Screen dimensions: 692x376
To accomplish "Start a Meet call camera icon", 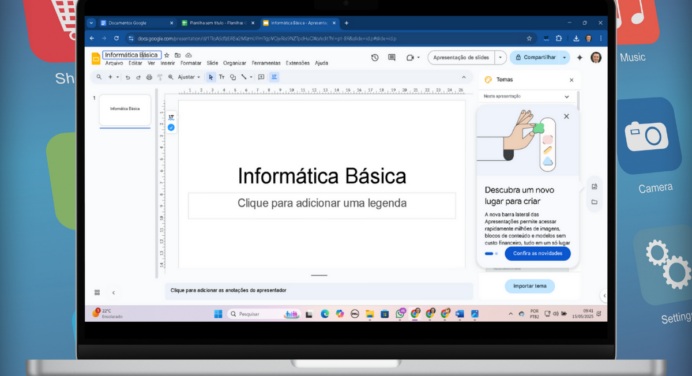I will 410,57.
